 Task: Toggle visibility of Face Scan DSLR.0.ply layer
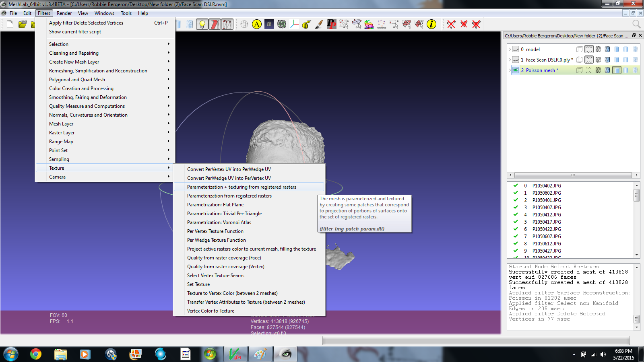(516, 60)
